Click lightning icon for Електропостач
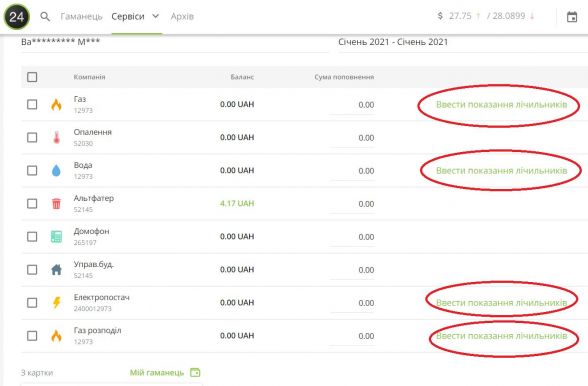Screen dimensions: 588x386 tap(56, 302)
